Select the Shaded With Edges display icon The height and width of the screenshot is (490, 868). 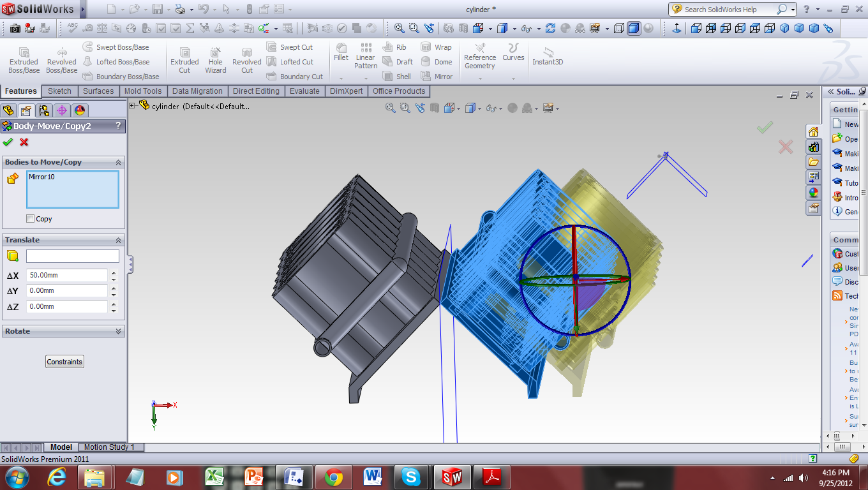[633, 28]
